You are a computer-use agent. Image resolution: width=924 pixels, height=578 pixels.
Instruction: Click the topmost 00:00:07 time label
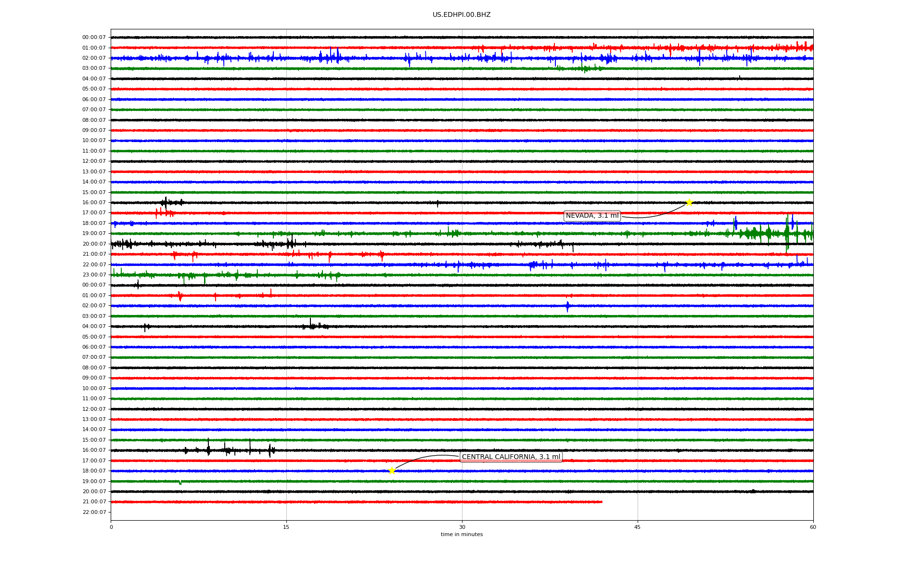(94, 38)
